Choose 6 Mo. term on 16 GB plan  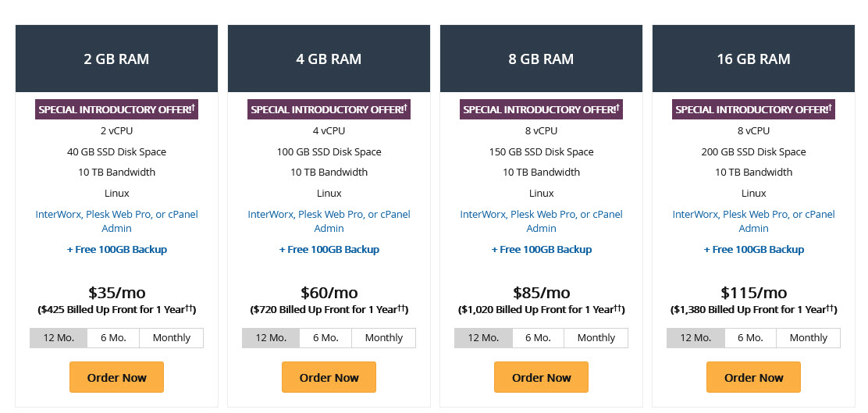(x=750, y=338)
